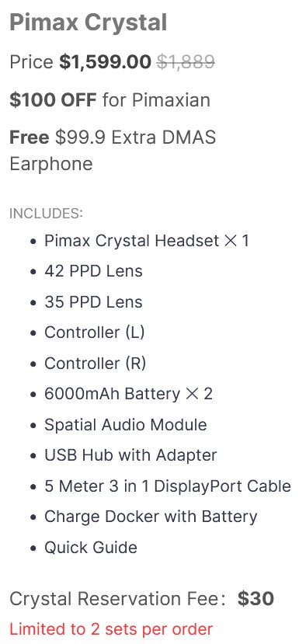Select the Pimax Crystal Headset list item
The width and height of the screenshot is (299, 644).
pyautogui.click(x=147, y=241)
